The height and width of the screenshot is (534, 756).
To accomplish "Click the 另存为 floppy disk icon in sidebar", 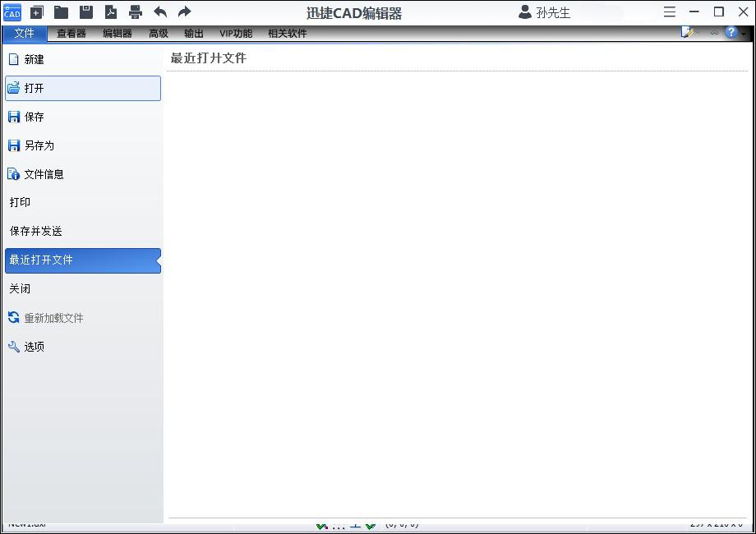I will point(14,145).
